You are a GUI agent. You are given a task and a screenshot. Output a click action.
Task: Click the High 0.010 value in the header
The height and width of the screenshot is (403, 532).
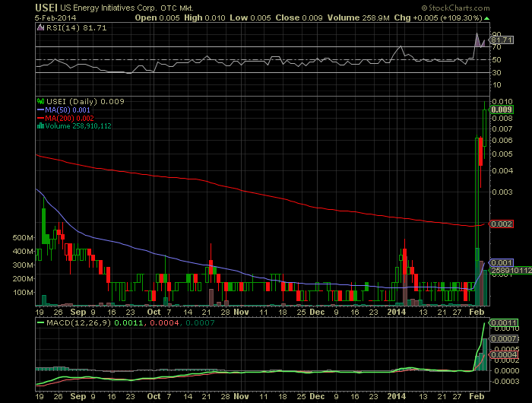pos(204,17)
